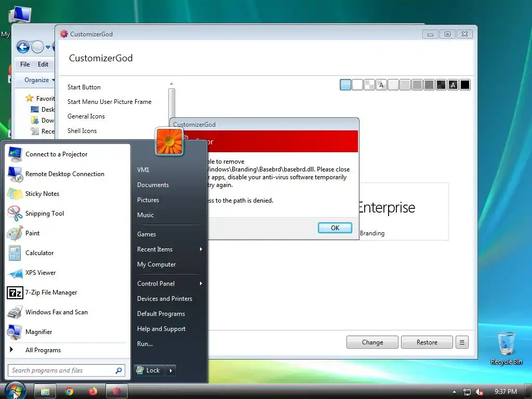532x399 pixels.
Task: Select Start Button category
Action: click(84, 87)
